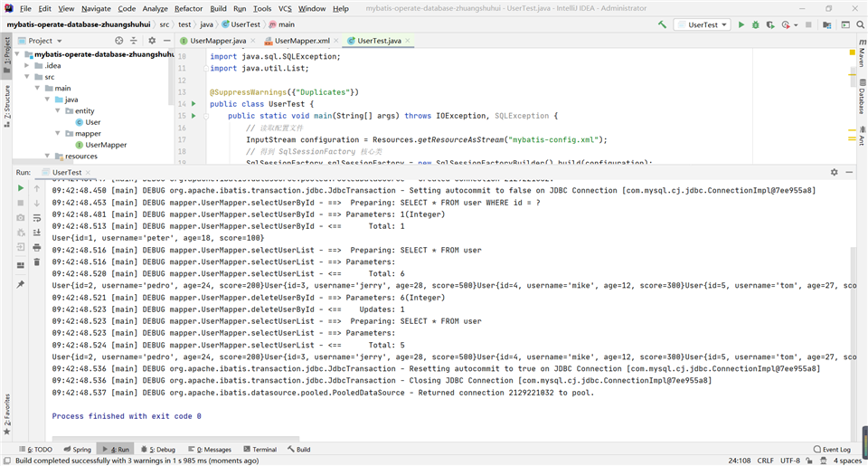Clear console with the trash icon
Image resolution: width=868 pixels, height=466 pixels.
tap(36, 262)
